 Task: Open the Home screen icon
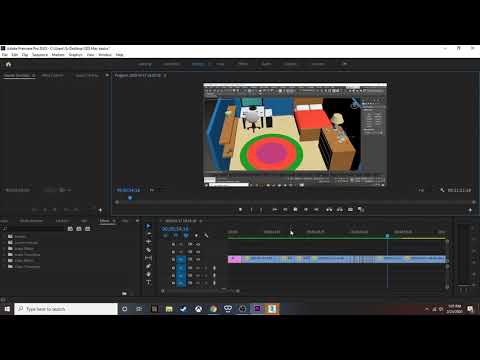[x=8, y=64]
